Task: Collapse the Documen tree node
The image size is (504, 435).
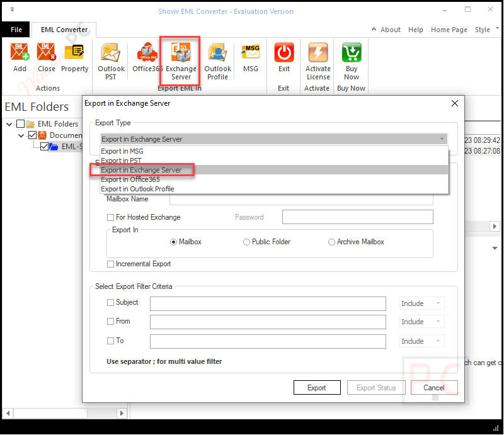Action: click(21, 135)
